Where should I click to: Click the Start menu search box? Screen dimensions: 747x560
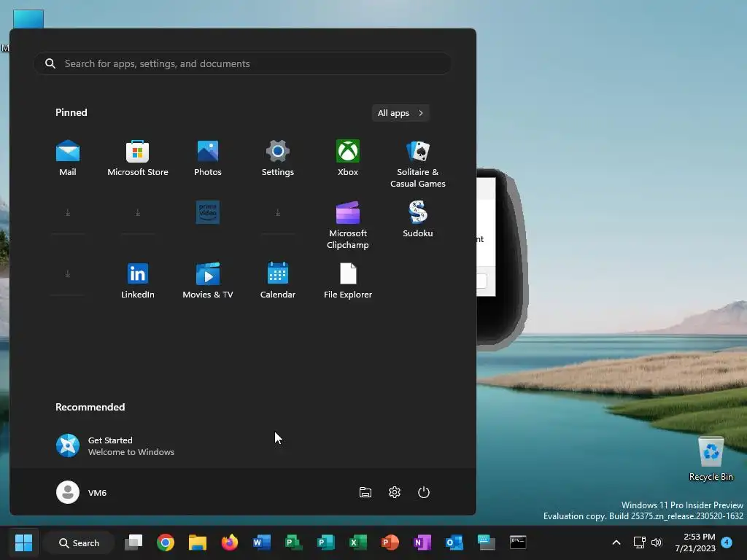pos(242,63)
